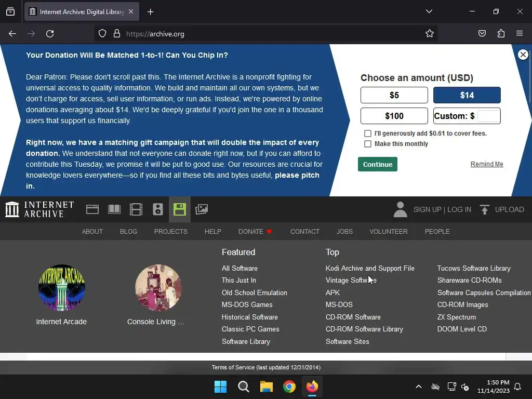Viewport: 532px width, 399px height.
Task: Select the $100 donation amount
Action: tap(394, 116)
